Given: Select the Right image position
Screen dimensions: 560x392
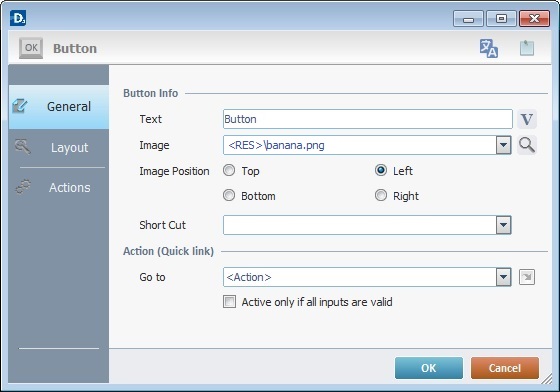Looking at the screenshot, I should [381, 195].
